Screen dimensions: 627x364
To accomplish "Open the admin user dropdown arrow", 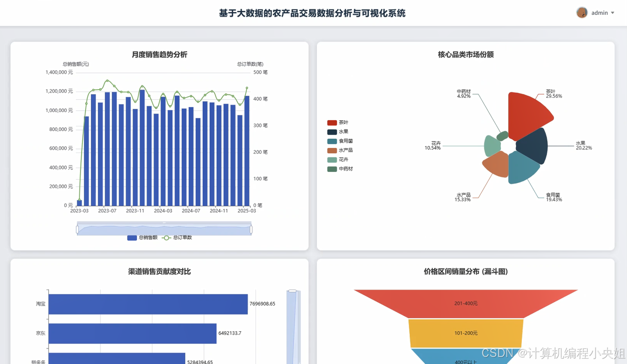I will [x=613, y=13].
